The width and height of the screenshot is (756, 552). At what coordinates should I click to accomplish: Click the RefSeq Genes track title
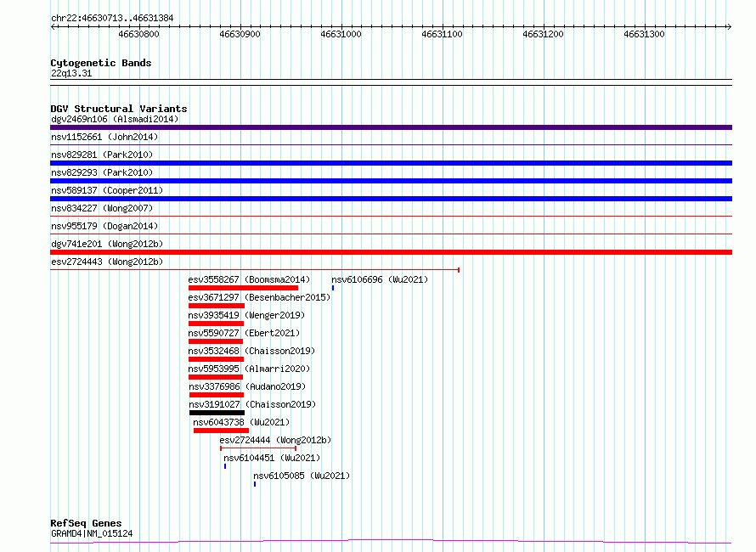tap(86, 523)
